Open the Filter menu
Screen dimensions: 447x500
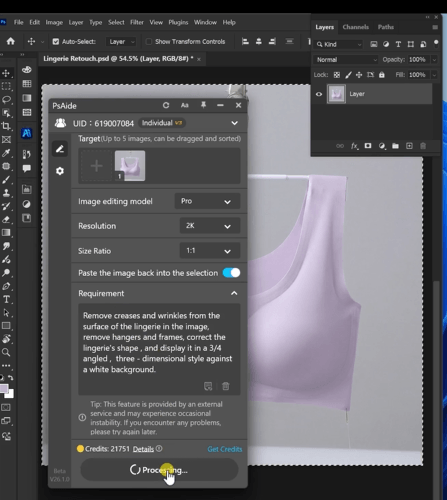click(137, 22)
